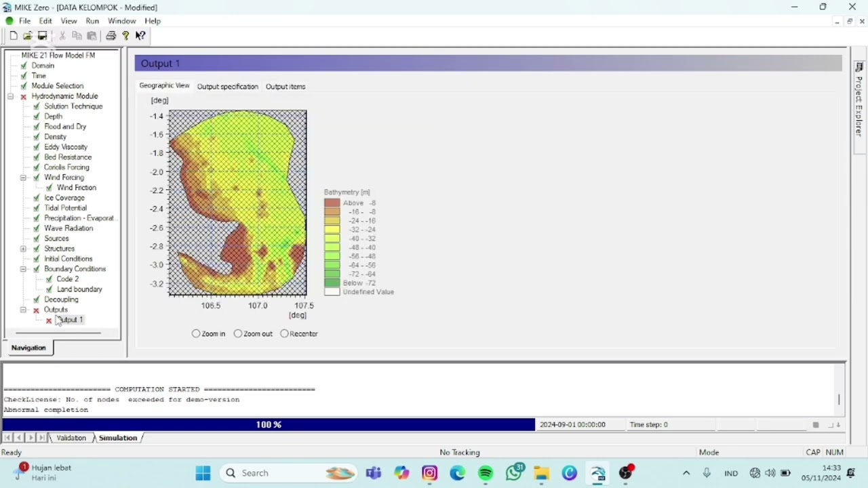
Task: Click the Windows taskbar Search box
Action: tap(288, 473)
